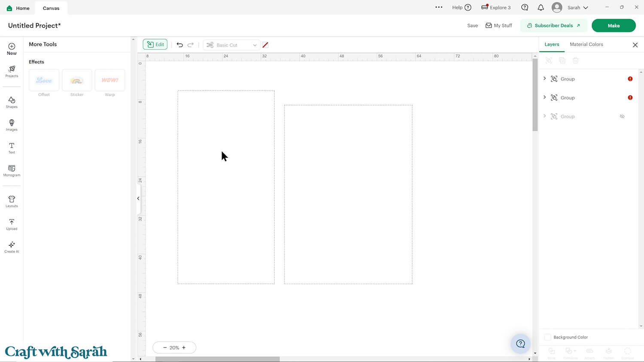Click the Upload icon
This screenshot has height=362, width=644.
(12, 224)
